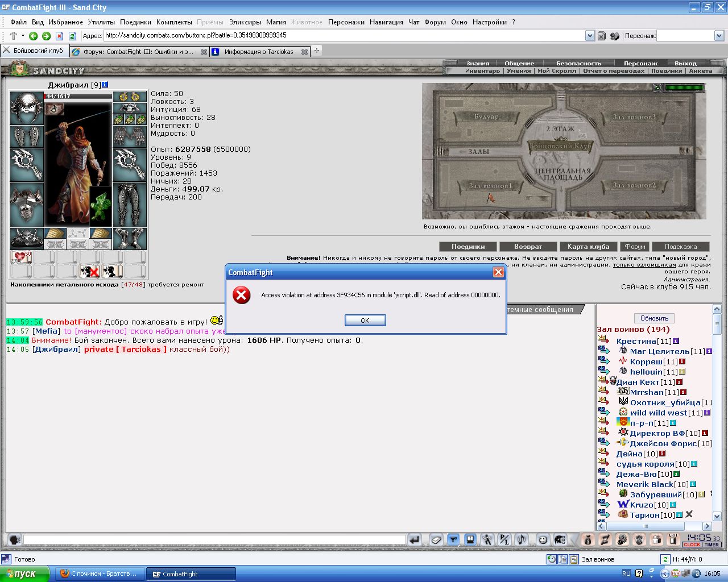Click the boots equipment slot
Screen dimensions: 728x582
pyautogui.click(x=130, y=239)
